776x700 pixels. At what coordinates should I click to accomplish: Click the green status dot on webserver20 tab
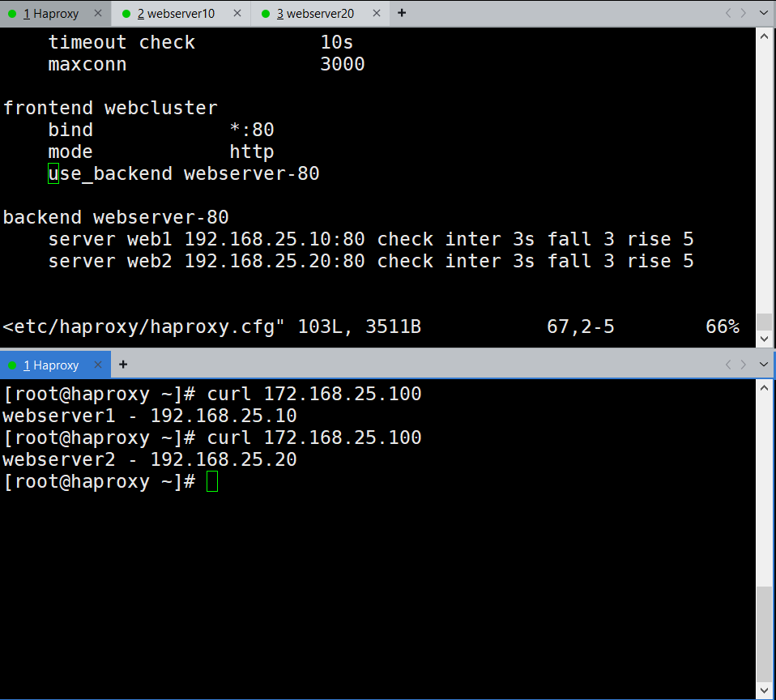pyautogui.click(x=266, y=14)
